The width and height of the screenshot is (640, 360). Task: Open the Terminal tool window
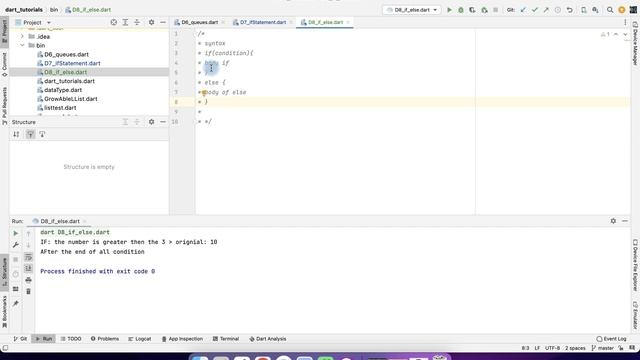tap(226, 339)
